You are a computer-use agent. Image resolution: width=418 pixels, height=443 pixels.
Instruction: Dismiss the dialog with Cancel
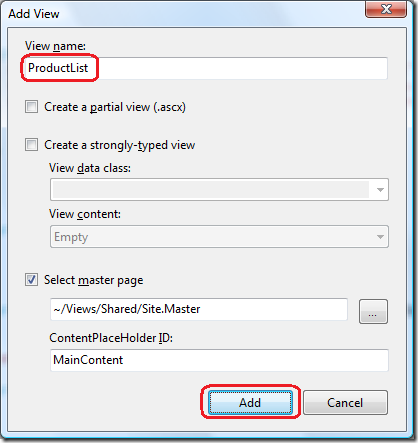click(345, 403)
